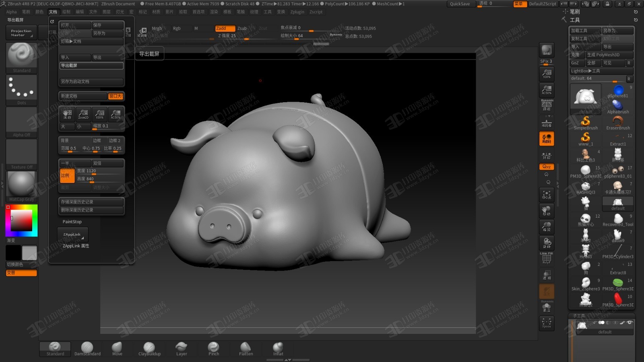The height and width of the screenshot is (362, 644).
Task: Open the Zscript menu
Action: click(316, 12)
